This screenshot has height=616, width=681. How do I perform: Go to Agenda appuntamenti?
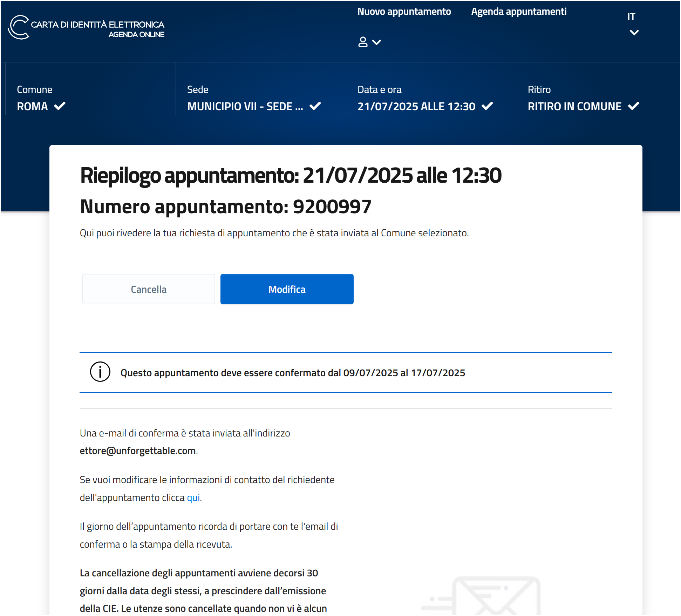(x=519, y=12)
